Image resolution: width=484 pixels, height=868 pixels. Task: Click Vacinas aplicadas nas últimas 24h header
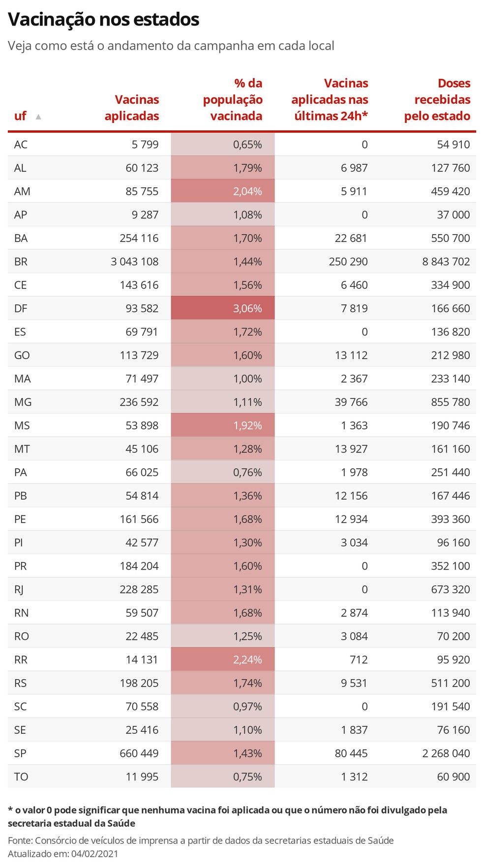pos(330,100)
